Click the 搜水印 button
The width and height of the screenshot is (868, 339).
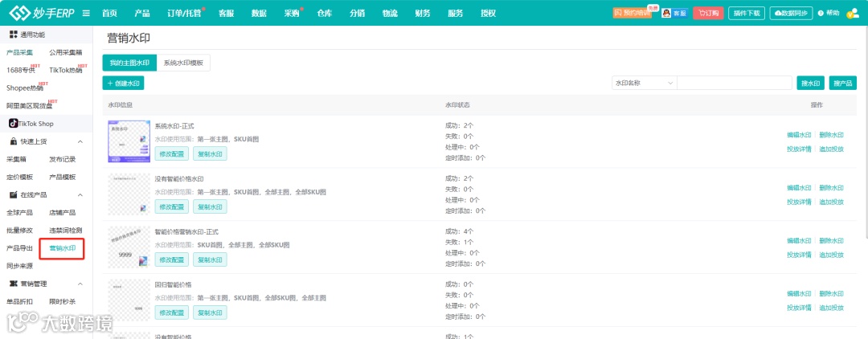point(811,83)
